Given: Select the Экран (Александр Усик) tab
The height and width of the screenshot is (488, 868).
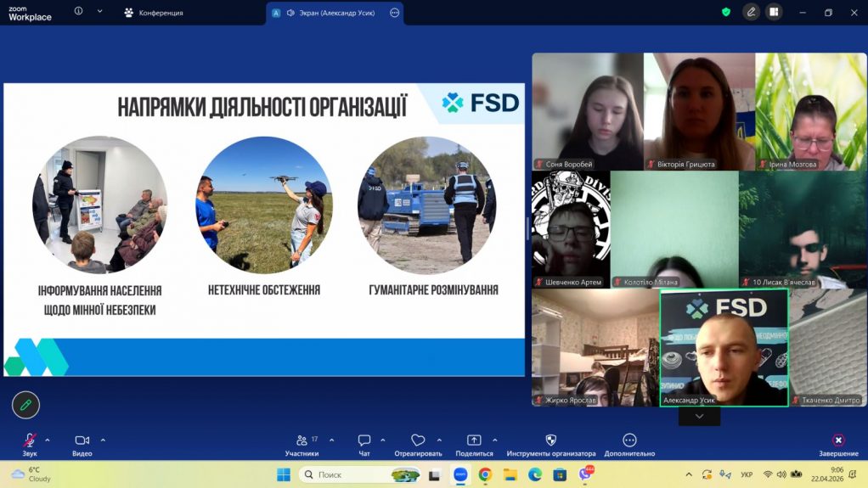Looking at the screenshot, I should (x=335, y=13).
